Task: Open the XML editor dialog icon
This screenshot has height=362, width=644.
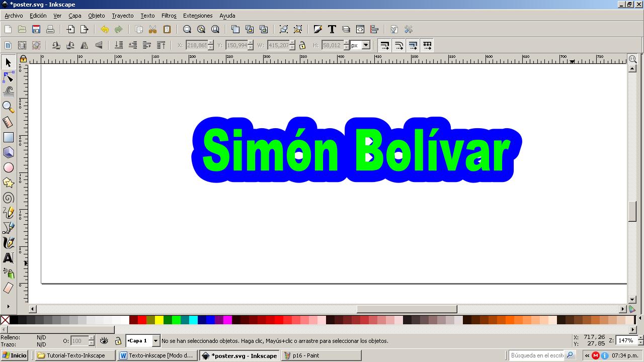Action: point(360,30)
